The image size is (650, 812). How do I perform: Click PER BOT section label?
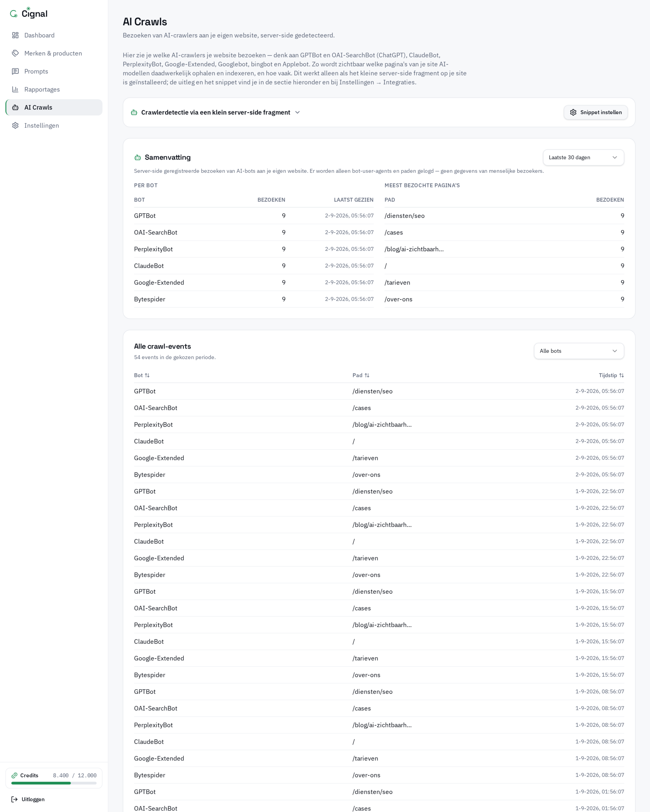(146, 186)
